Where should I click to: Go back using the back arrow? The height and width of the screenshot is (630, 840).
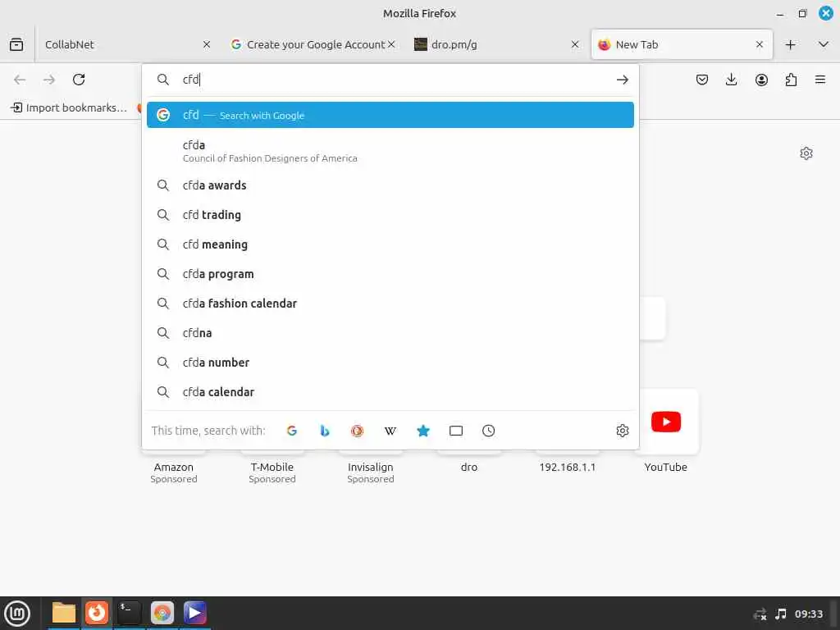click(20, 80)
